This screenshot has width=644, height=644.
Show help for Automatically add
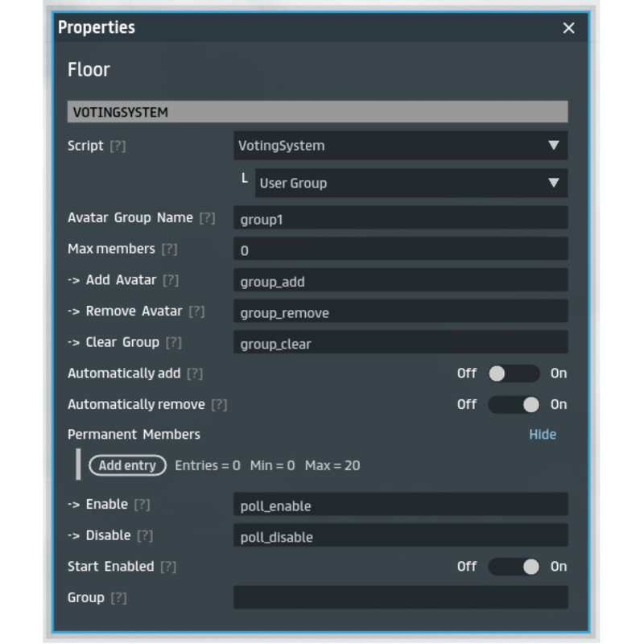pyautogui.click(x=194, y=374)
